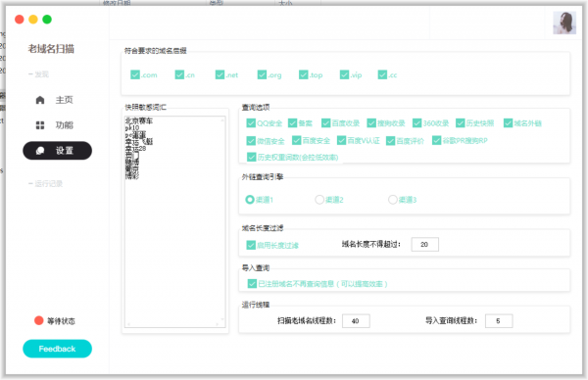Image resolution: width=588 pixels, height=380 pixels.
Task: Toggle the 百度评价 checkbox
Action: tap(390, 141)
